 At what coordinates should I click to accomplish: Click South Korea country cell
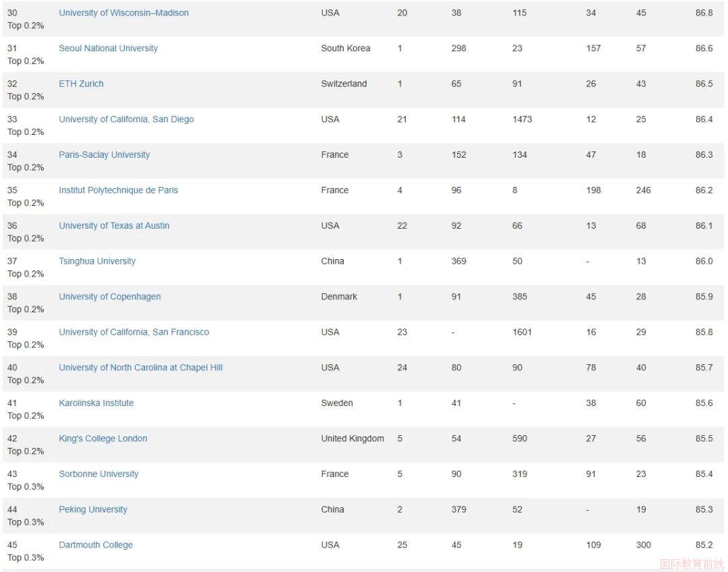[x=345, y=49]
